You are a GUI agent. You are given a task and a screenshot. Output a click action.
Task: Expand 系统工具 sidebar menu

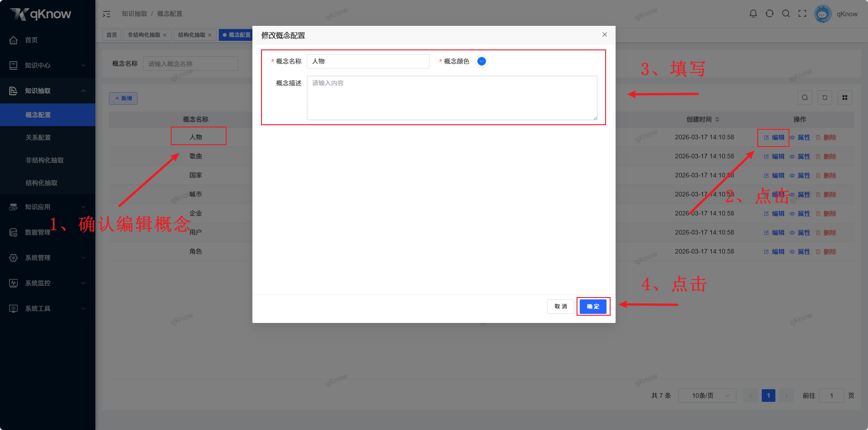(48, 308)
